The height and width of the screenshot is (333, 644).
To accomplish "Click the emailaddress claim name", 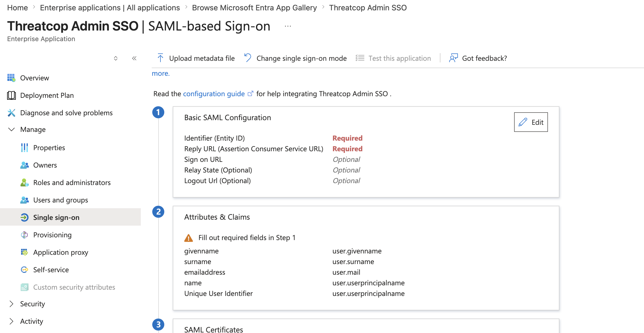I will click(205, 272).
